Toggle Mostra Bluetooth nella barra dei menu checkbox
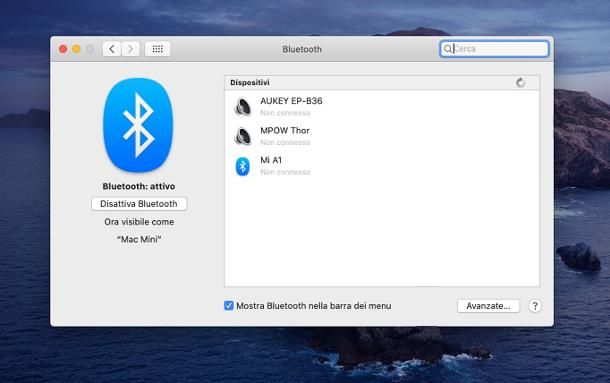This screenshot has width=610, height=383. [x=229, y=306]
